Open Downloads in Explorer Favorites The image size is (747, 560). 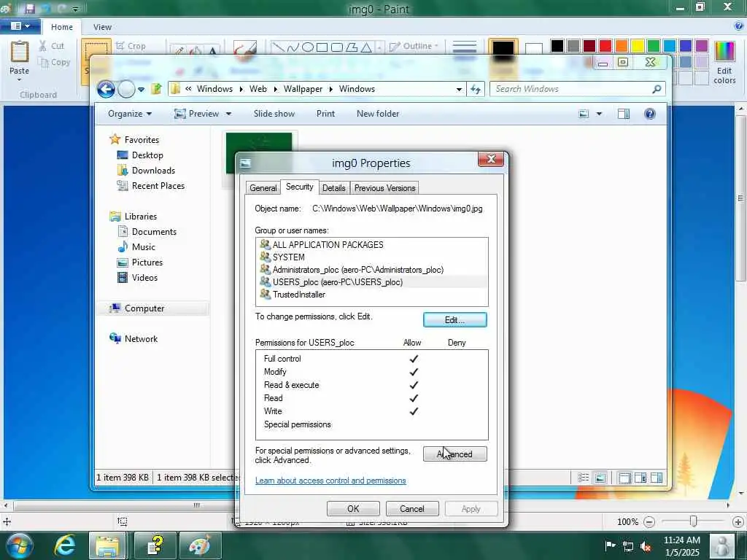point(153,171)
